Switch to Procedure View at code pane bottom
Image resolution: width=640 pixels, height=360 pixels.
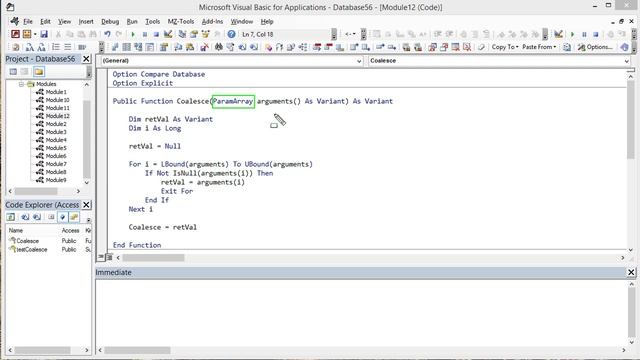[101, 257]
